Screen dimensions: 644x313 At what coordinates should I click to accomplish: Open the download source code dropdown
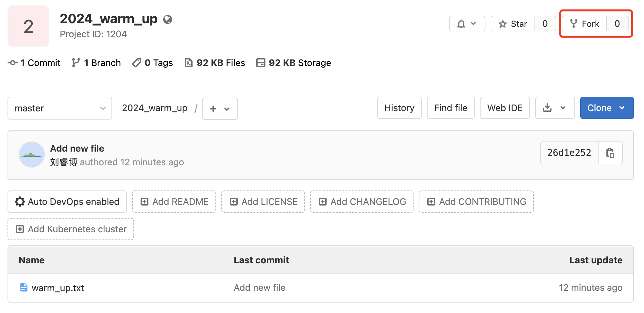[555, 108]
